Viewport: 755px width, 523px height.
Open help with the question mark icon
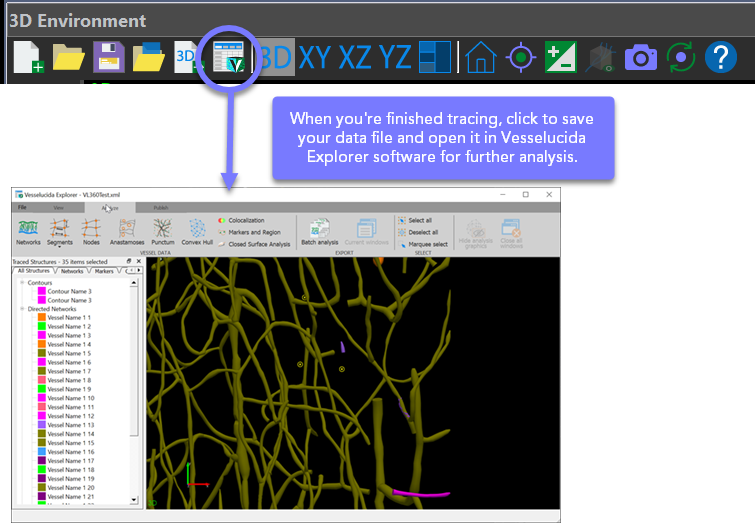(x=720, y=58)
